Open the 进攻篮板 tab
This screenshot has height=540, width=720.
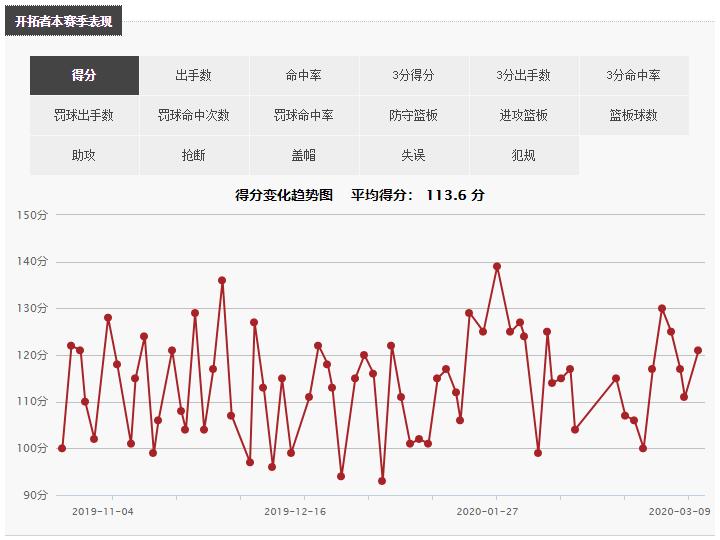[523, 115]
